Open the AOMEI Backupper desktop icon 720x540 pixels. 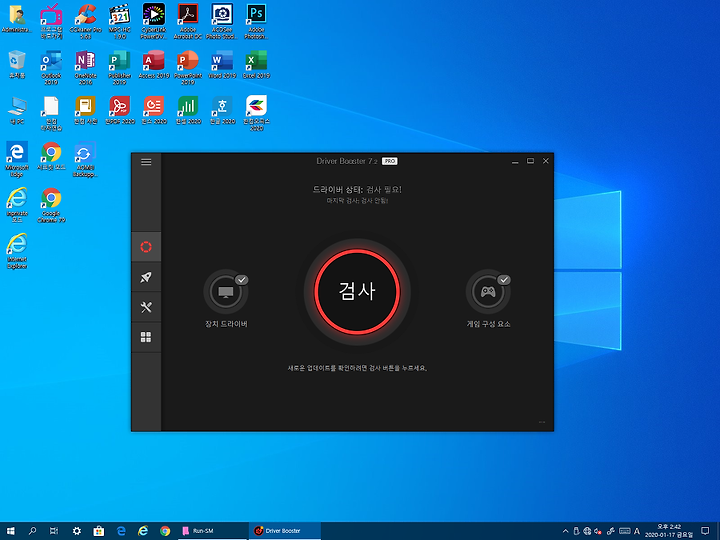(85, 159)
